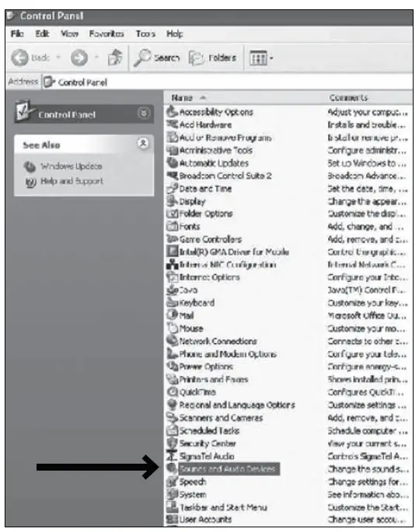Open Add or Remove Programs icon
The height and width of the screenshot is (532, 419).
[172, 137]
